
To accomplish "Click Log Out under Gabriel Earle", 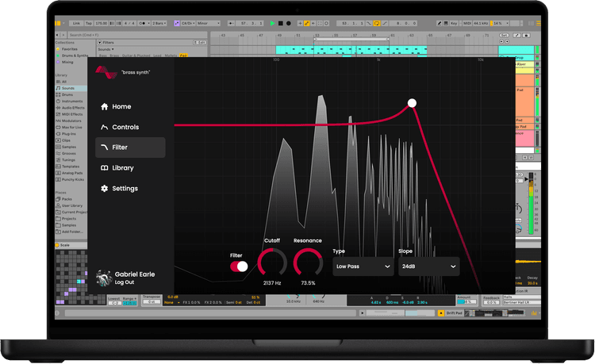I will coord(125,282).
